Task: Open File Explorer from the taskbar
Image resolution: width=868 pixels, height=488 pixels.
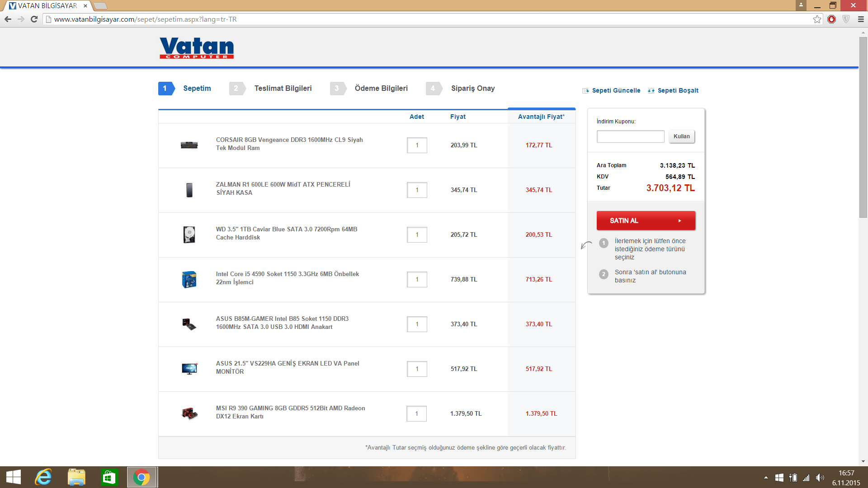Action: pyautogui.click(x=76, y=477)
